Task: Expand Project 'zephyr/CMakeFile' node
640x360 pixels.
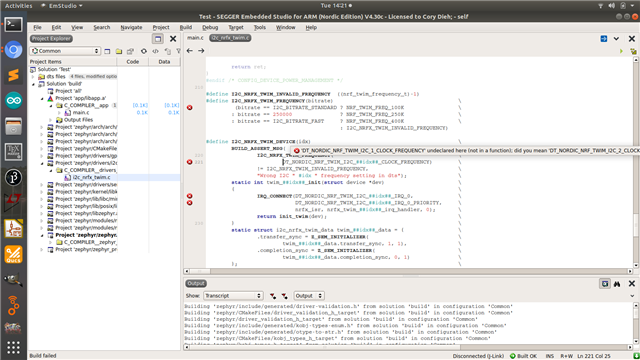Action: pos(42,149)
